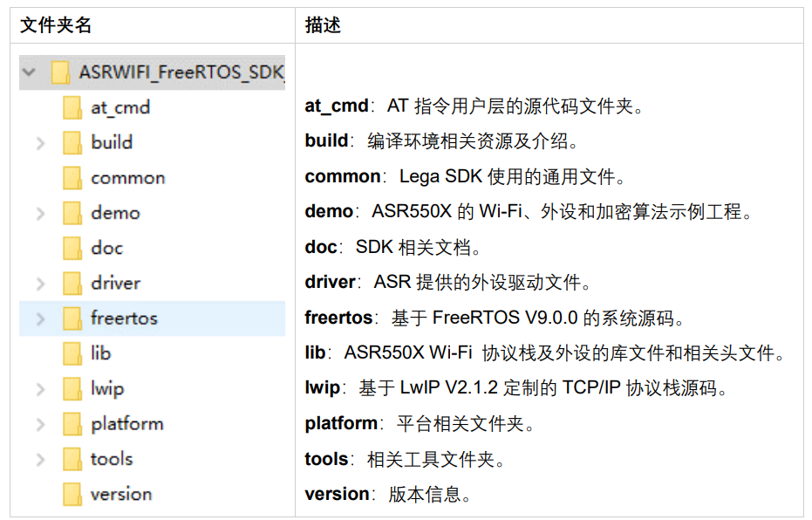This screenshot has width=812, height=520.
Task: Click the common folder icon
Action: click(x=72, y=178)
